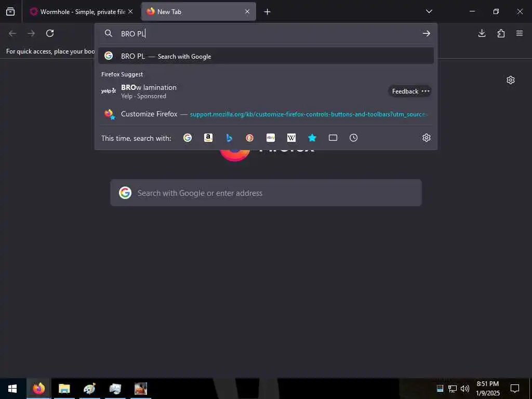Choose BRO PL Search with Google suggestion
This screenshot has width=532, height=399.
(266, 56)
